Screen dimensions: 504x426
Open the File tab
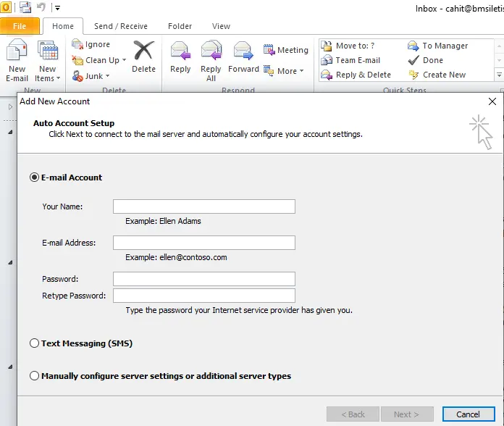[x=20, y=26]
